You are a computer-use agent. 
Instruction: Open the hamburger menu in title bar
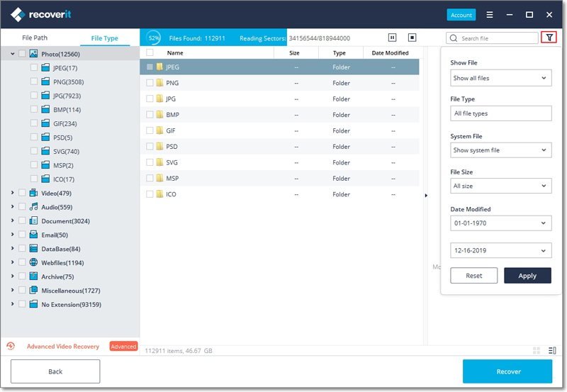click(x=490, y=14)
